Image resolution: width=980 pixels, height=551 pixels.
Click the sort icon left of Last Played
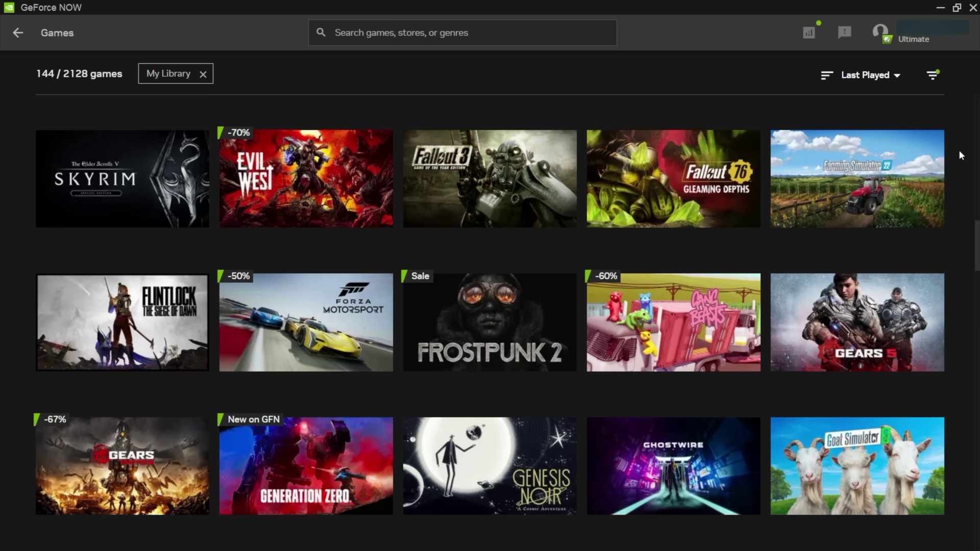point(826,75)
